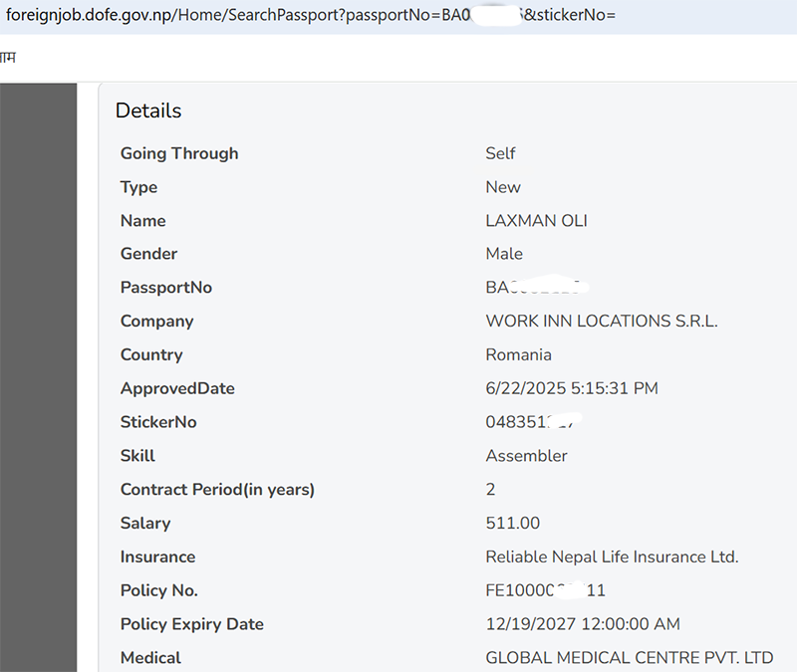Click the Going Through label
This screenshot has height=672, width=797.
(x=179, y=153)
